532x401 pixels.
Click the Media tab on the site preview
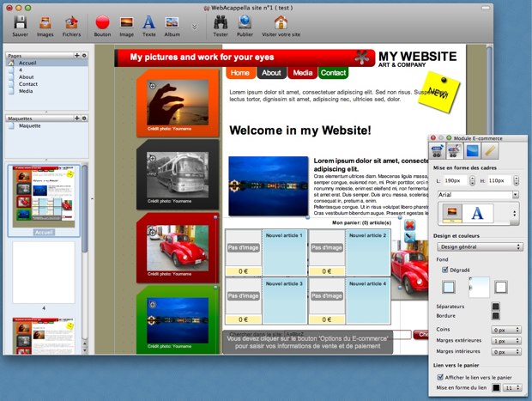click(302, 73)
